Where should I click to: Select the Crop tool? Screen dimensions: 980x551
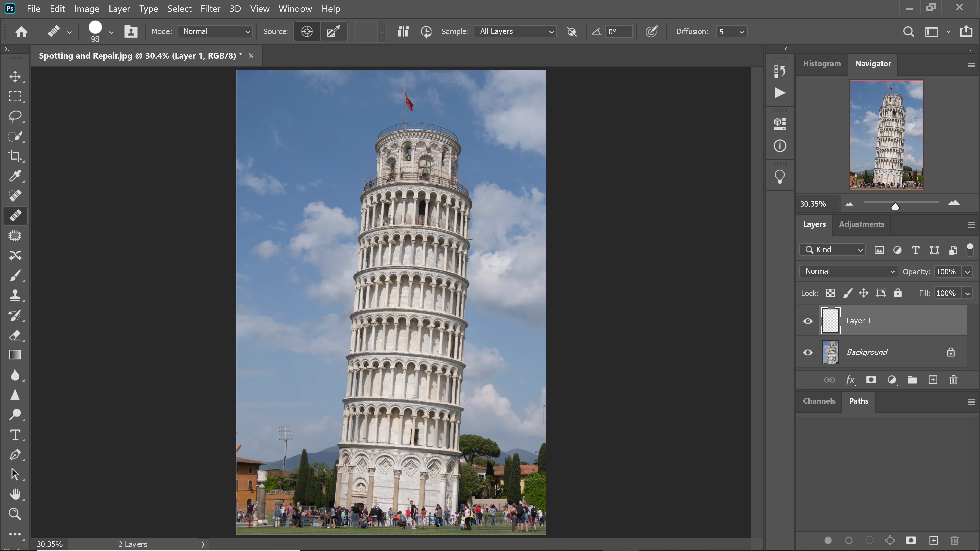click(15, 156)
